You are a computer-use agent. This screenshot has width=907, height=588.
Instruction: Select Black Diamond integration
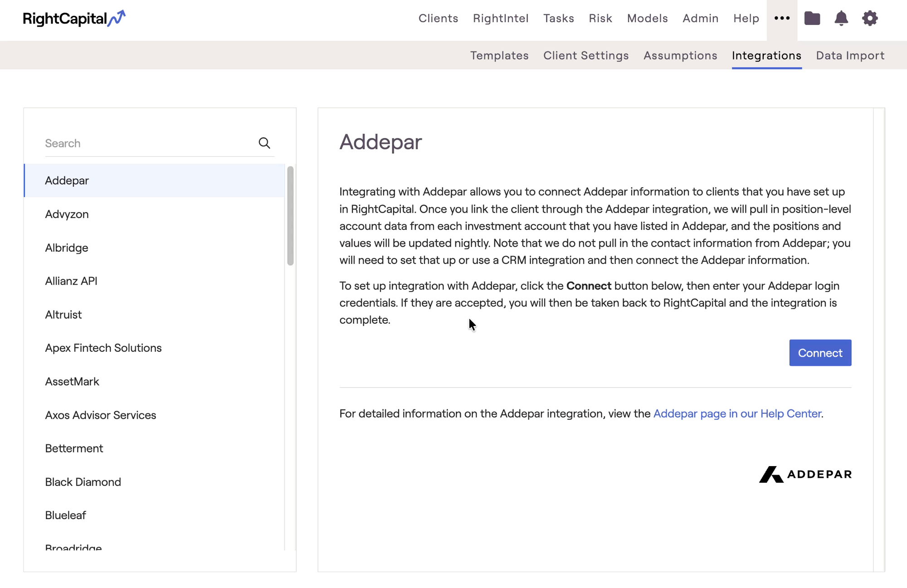(x=83, y=482)
